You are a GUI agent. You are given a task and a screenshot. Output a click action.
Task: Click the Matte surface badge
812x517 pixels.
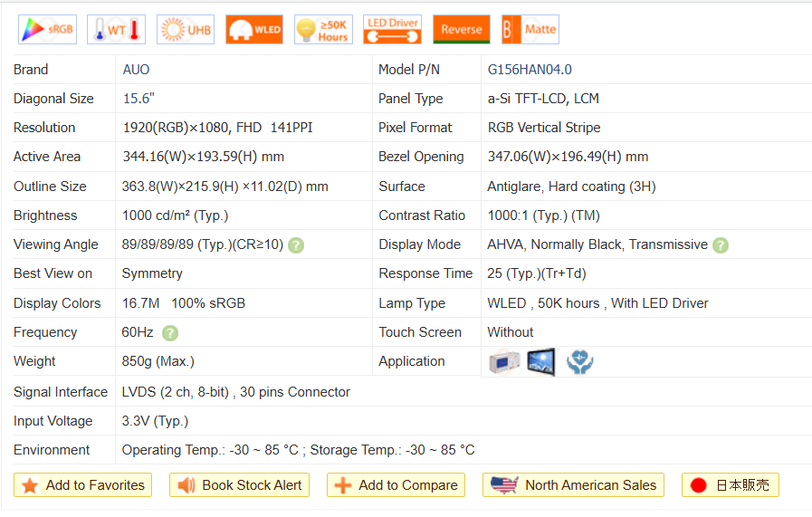click(x=530, y=30)
